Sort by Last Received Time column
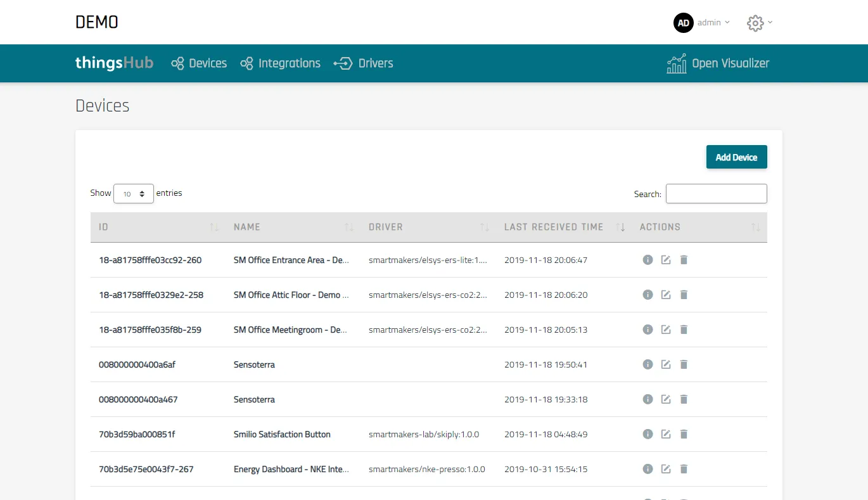 [x=564, y=227]
